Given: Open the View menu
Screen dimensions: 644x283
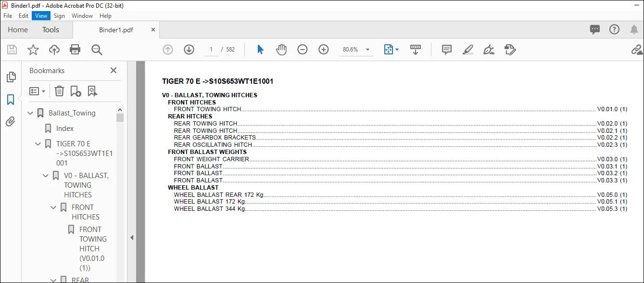Looking at the screenshot, I should (x=41, y=15).
